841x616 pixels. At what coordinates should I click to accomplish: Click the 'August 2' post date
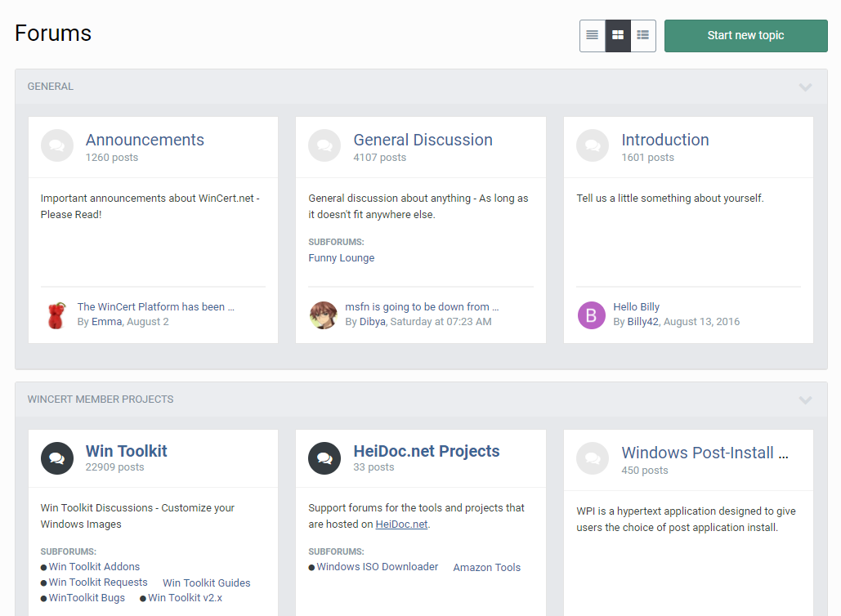(x=147, y=322)
